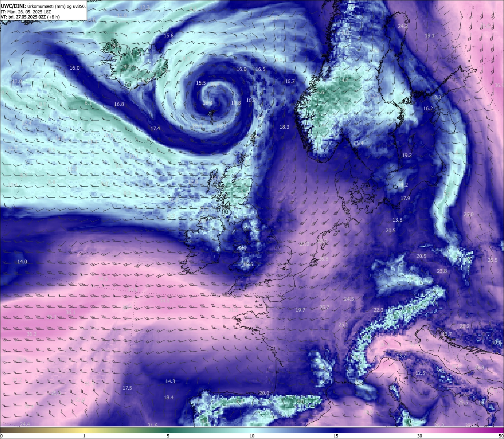
Task: Click the 15.8 value label
Action: [169, 35]
